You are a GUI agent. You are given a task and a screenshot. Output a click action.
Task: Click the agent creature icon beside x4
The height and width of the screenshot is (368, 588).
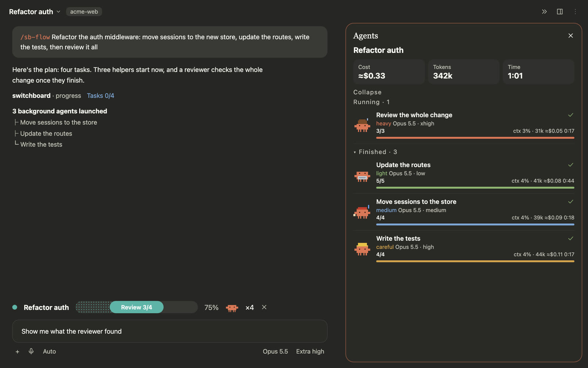pyautogui.click(x=232, y=308)
